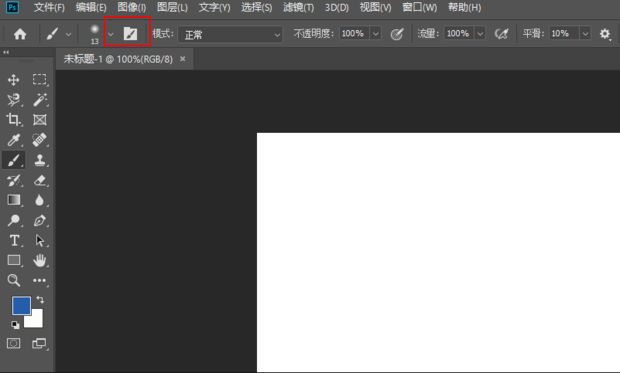Open the 模式 blending mode dropdown
The image size is (620, 373).
(230, 34)
